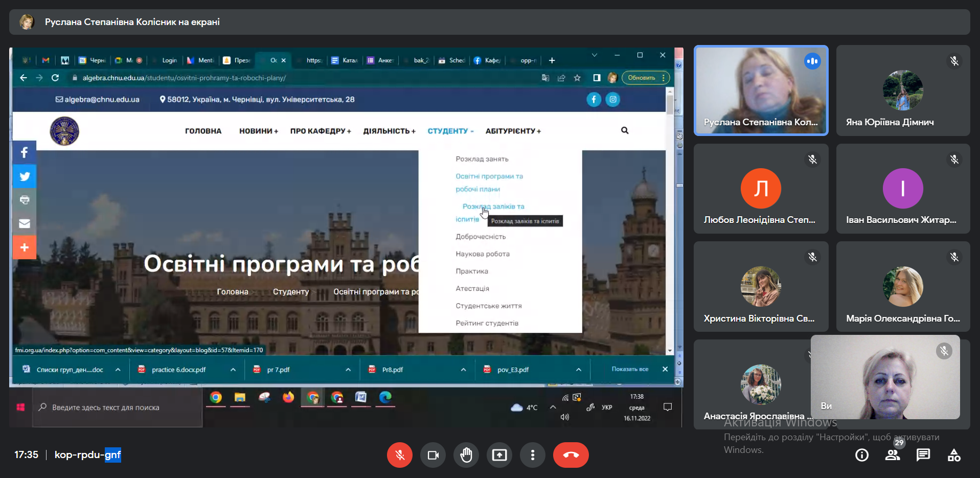980x478 pixels.
Task: Open Доброчесність menu entry
Action: coord(481,237)
